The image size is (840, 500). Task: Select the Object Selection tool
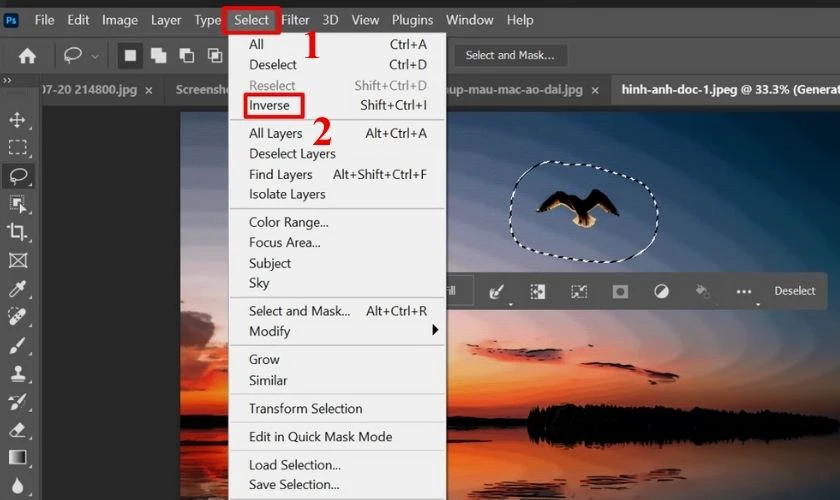[17, 204]
